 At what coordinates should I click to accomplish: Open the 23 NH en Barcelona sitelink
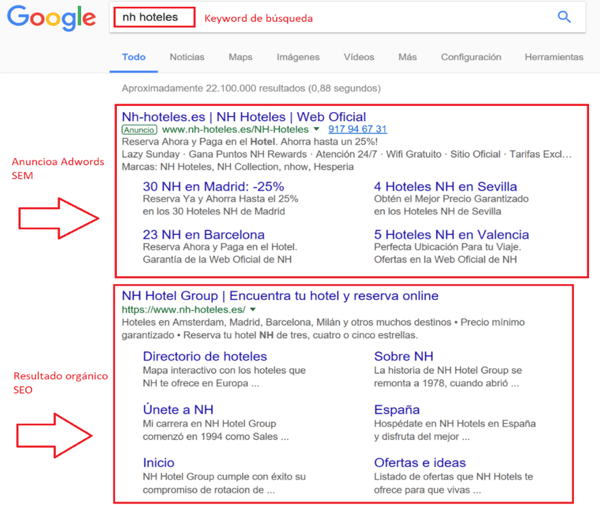(203, 235)
